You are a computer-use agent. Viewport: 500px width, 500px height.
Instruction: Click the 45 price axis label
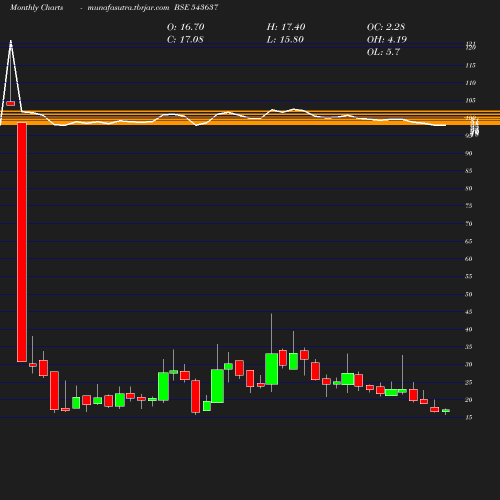point(469,312)
